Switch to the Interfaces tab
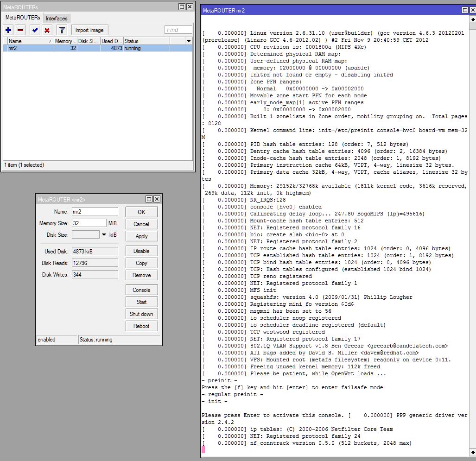 57,19
